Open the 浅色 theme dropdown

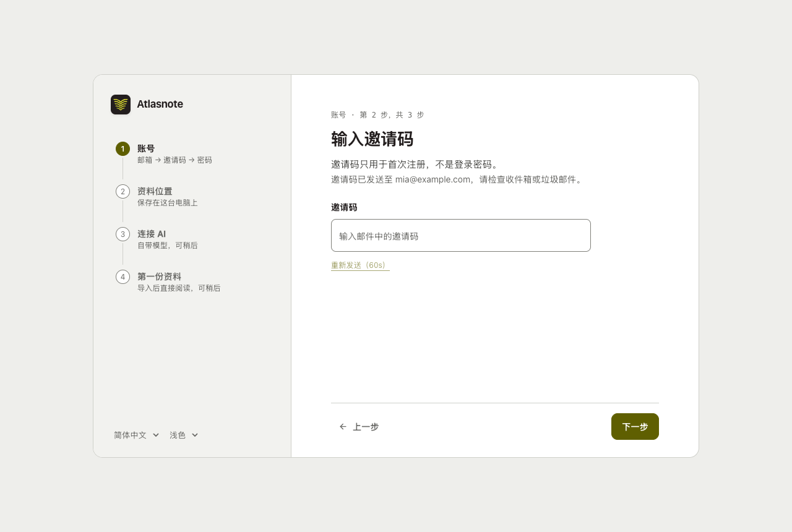point(184,435)
